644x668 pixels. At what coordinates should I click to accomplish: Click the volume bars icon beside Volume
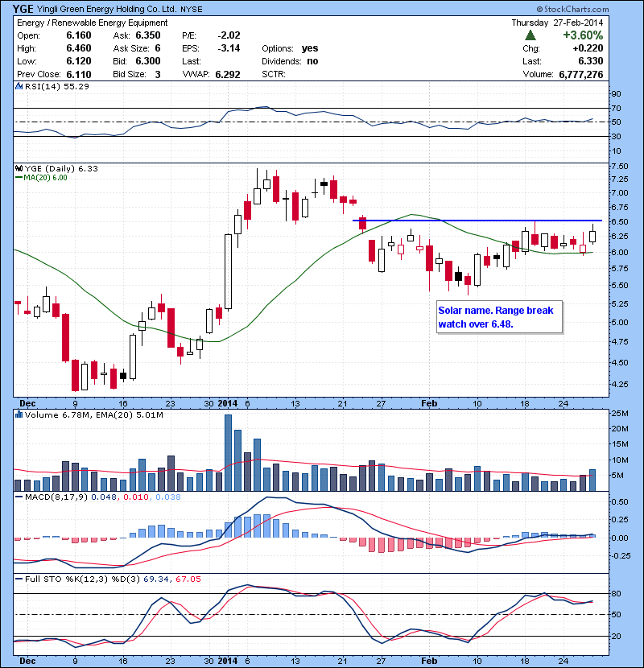point(19,414)
